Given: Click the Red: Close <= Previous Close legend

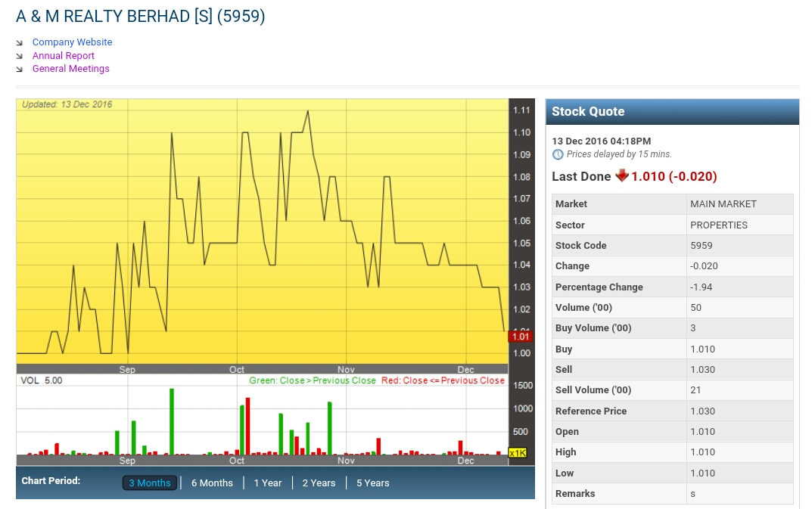Looking at the screenshot, I should pyautogui.click(x=443, y=380).
